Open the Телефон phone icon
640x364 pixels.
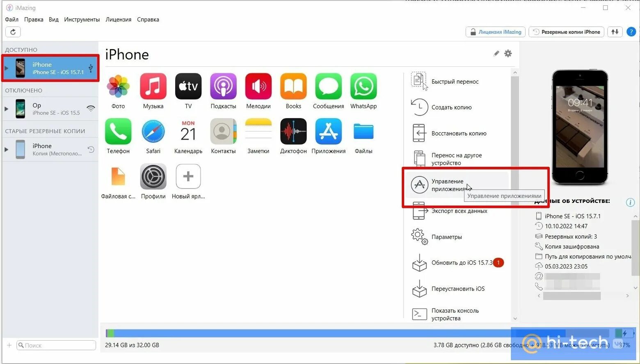pos(118,132)
